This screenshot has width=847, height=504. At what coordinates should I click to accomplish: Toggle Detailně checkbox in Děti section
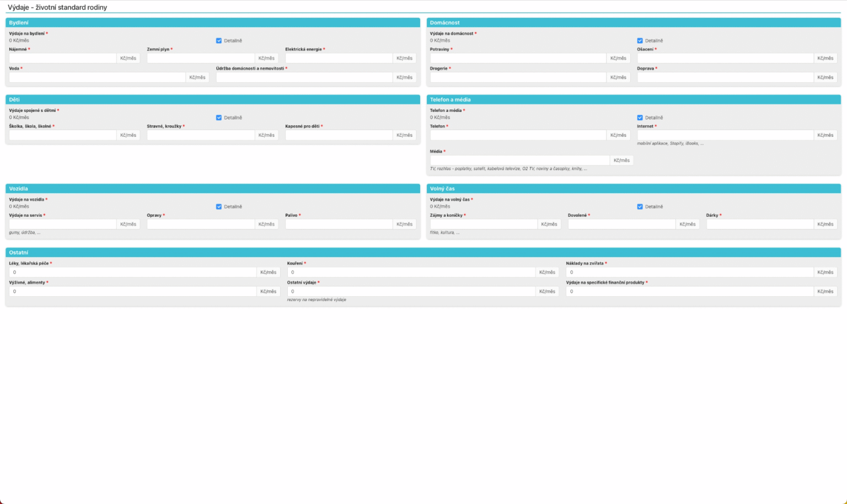tap(219, 117)
